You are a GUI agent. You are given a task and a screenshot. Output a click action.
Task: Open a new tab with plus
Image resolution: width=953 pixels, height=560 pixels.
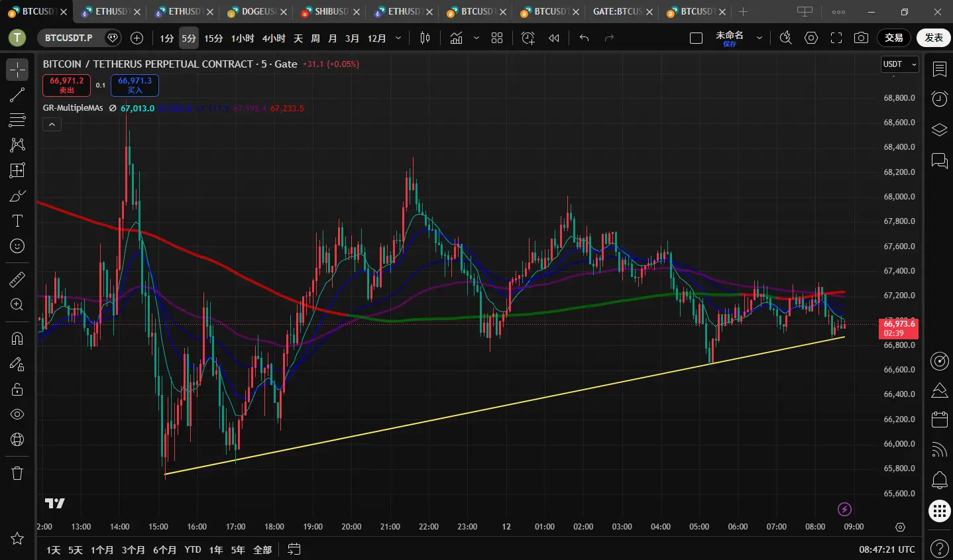pos(743,12)
